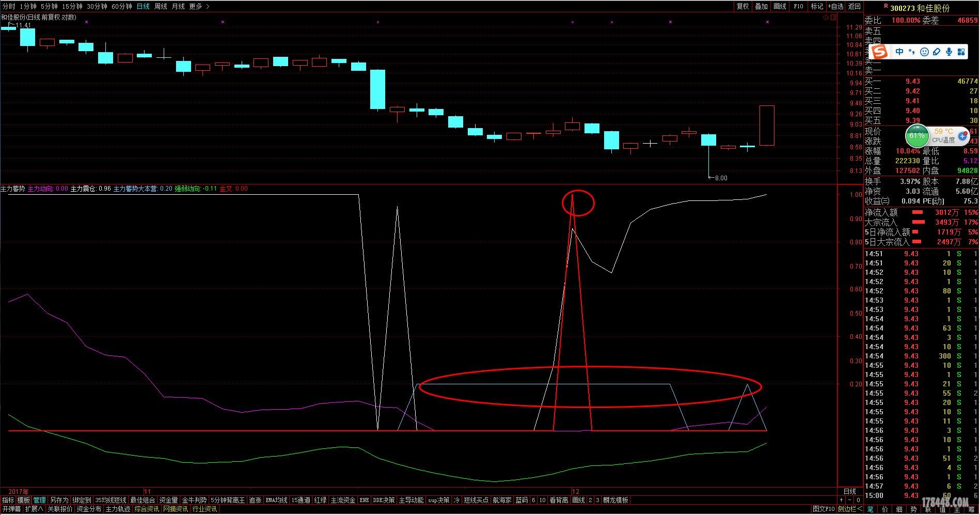Viewport: 980px width, 515px height.
Task: Add stock with +自选 button
Action: [835, 6]
